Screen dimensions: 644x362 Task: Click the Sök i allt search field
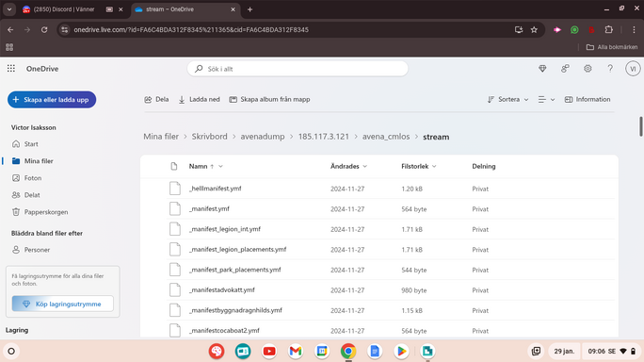298,69
